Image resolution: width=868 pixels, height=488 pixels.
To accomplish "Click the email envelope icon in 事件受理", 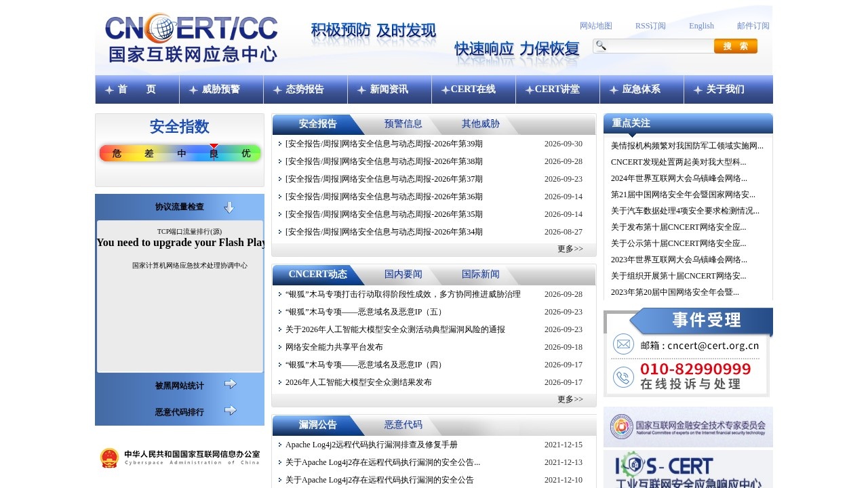I will [x=623, y=344].
